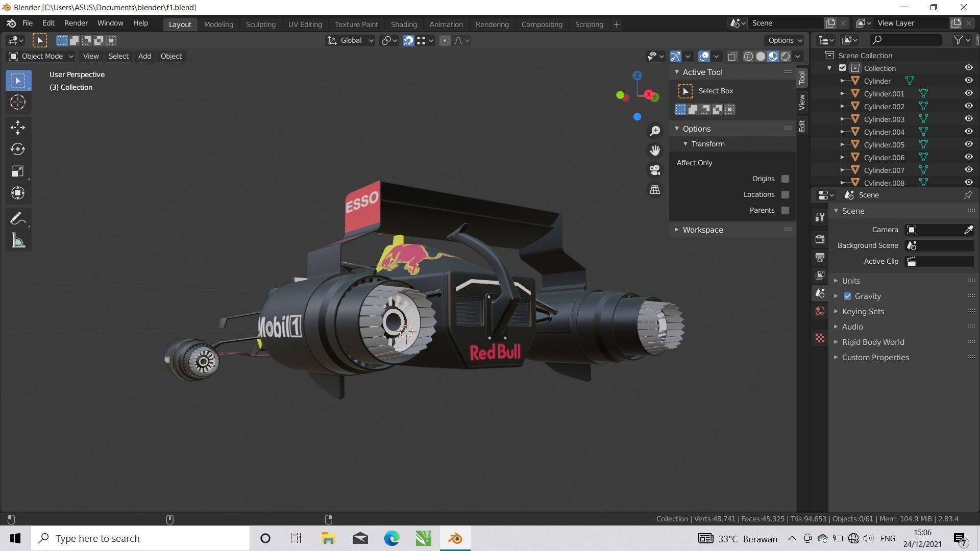Hide Cylinder.001 with its eye icon
This screenshot has height=551, width=980.
coord(968,93)
